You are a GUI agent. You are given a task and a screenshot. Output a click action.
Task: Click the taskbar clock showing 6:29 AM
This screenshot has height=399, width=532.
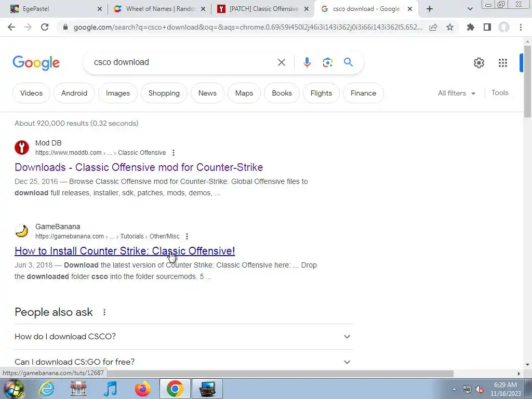tap(505, 389)
